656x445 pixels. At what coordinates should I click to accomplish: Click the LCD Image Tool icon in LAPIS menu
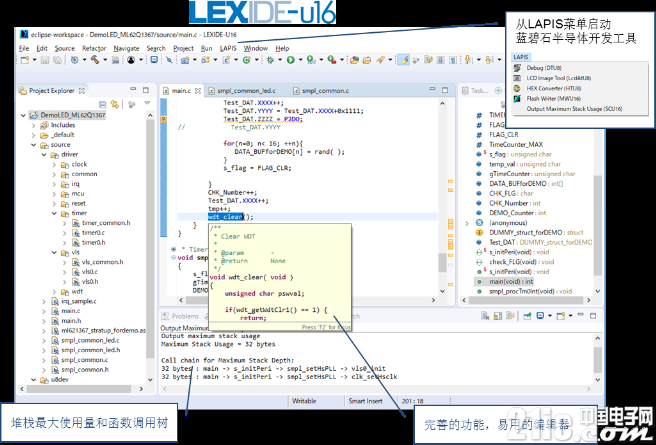pyautogui.click(x=518, y=78)
